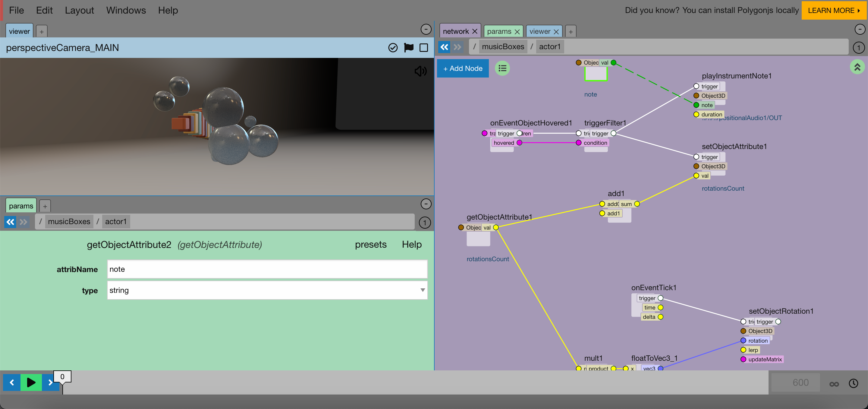This screenshot has width=868, height=409.
Task: Navigate back in network panel history
Action: coord(445,47)
